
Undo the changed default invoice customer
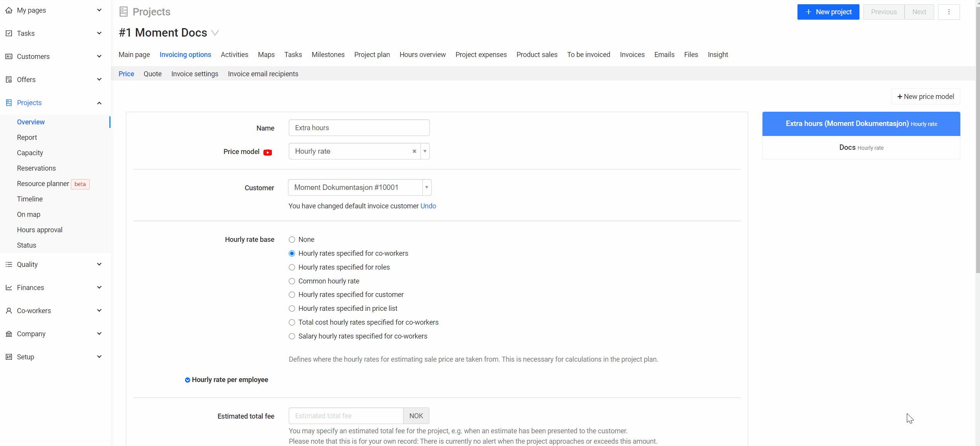click(428, 206)
